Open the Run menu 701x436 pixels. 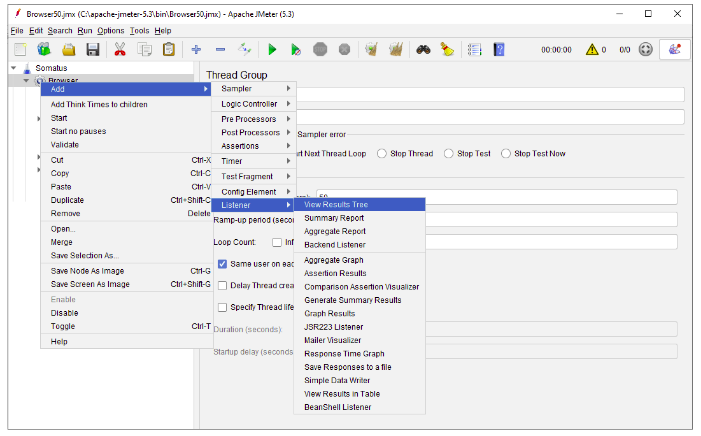click(x=84, y=30)
